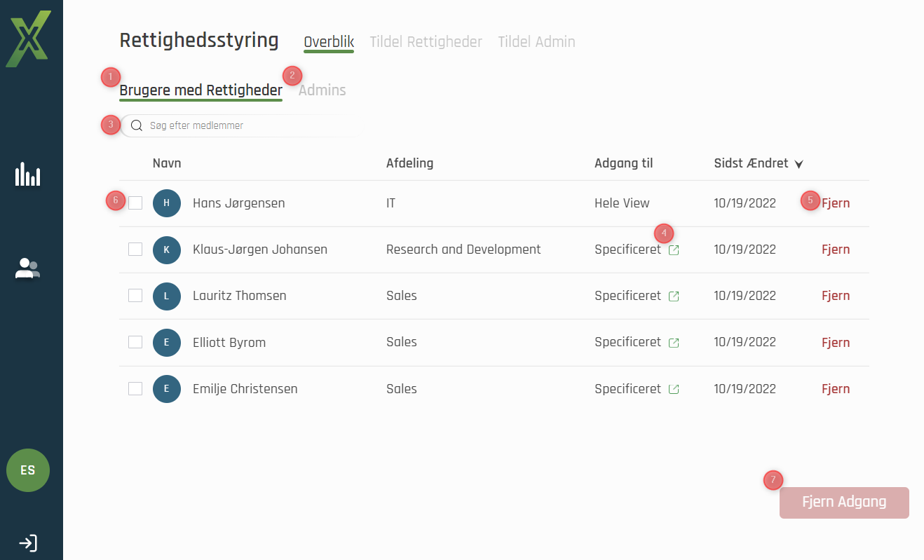Tick the checkbox for Hans Jørgensen

[135, 203]
